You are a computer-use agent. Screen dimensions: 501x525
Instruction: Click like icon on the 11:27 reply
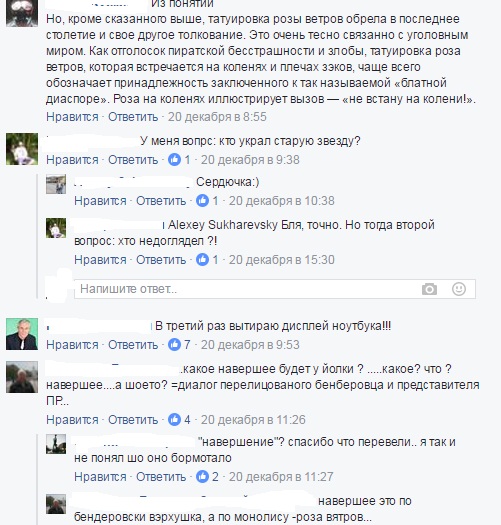202,476
